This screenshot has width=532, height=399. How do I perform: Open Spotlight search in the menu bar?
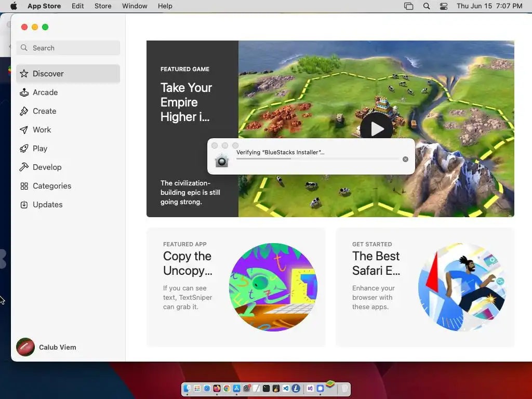pos(427,6)
